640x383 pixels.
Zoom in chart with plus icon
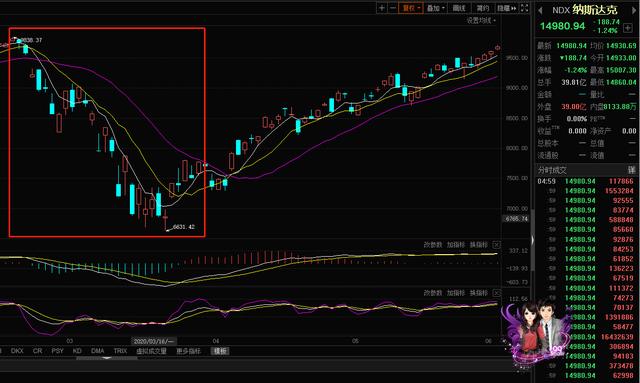pyautogui.click(x=382, y=8)
